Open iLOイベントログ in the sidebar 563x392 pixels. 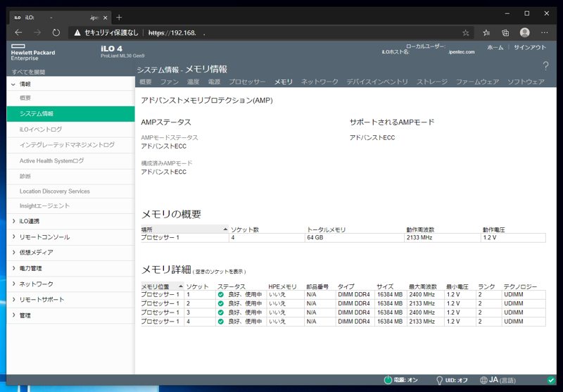[x=70, y=129]
